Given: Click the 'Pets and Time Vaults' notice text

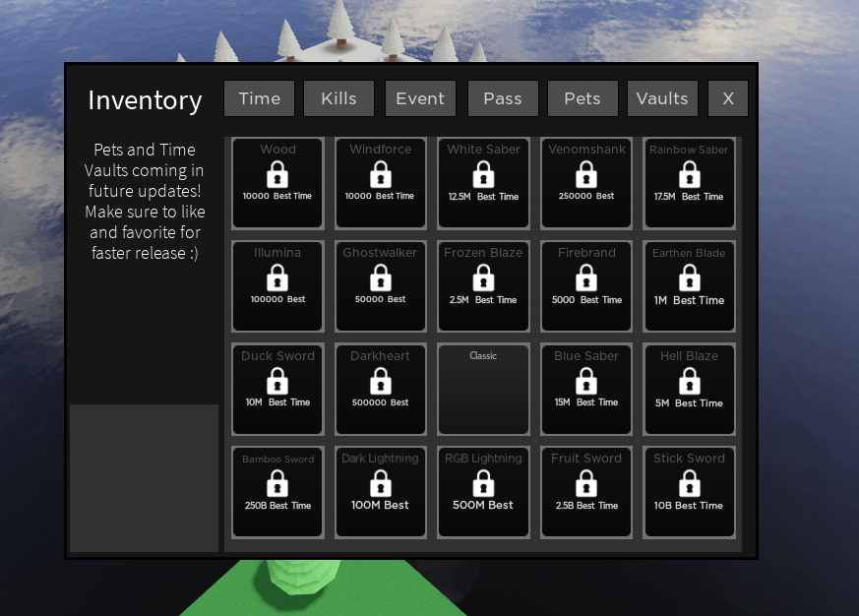Looking at the screenshot, I should tap(145, 202).
